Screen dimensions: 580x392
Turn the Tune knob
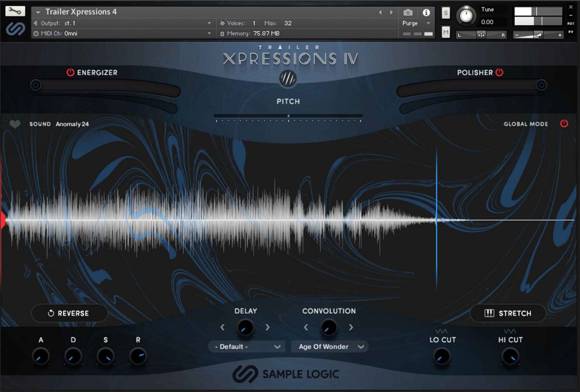466,16
